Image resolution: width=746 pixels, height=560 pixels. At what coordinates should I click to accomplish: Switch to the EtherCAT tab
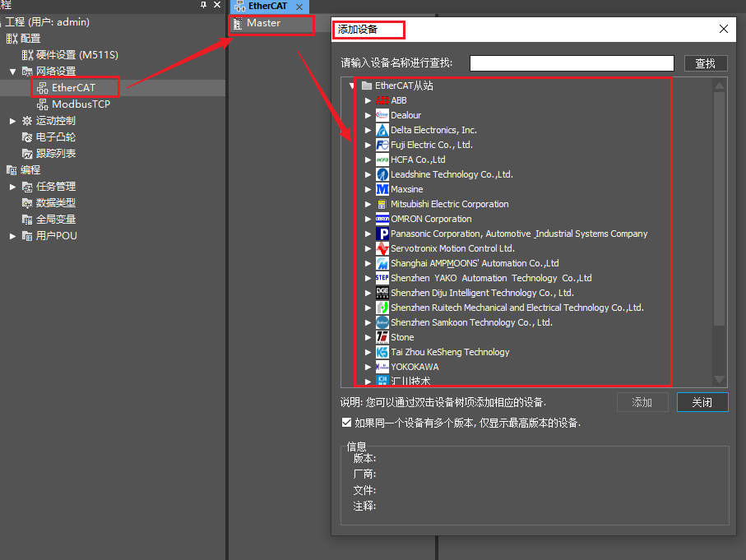[x=265, y=7]
